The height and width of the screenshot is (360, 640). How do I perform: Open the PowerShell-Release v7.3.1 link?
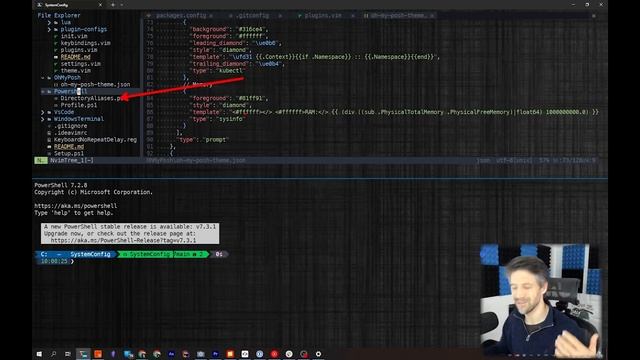[123, 240]
